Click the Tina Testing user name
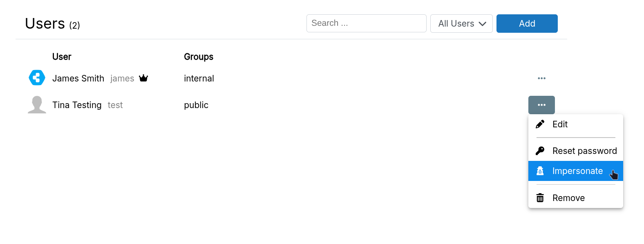 tap(77, 105)
